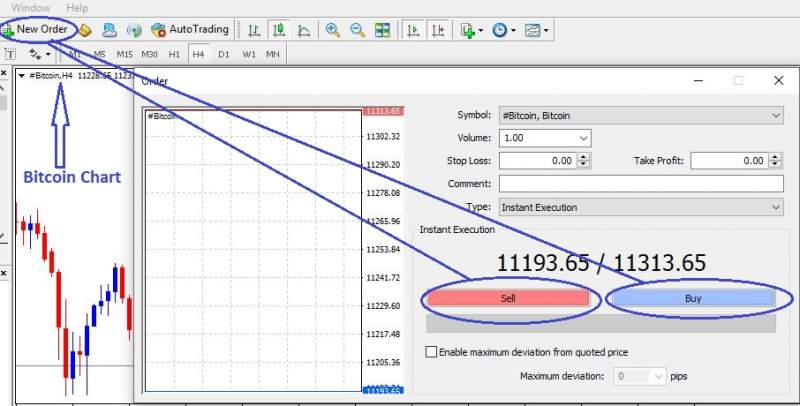Zoom out the chart with magnifier minus
Viewport: 800px width, 406px height.
pos(357,30)
